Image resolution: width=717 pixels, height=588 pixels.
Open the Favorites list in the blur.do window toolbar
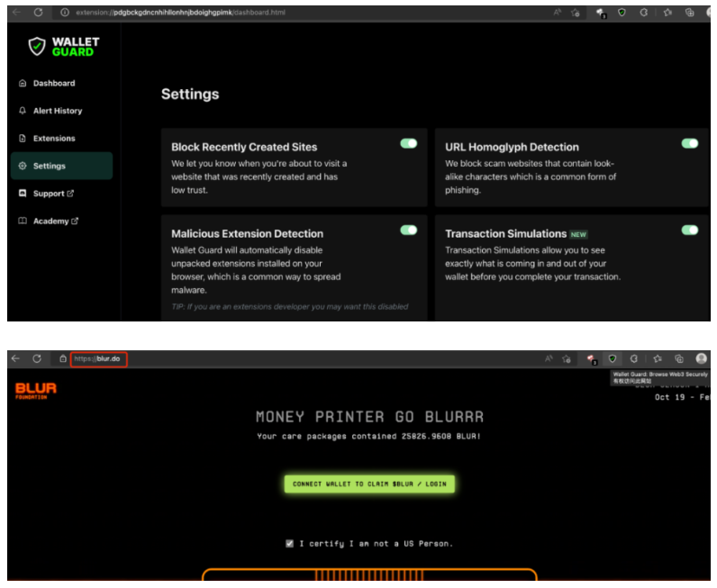[658, 359]
